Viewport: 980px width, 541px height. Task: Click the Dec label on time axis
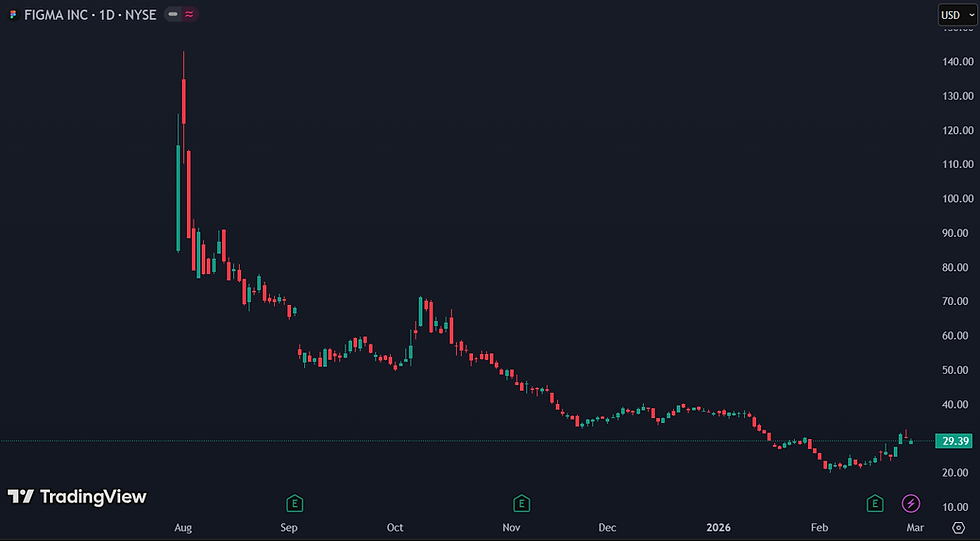[607, 528]
